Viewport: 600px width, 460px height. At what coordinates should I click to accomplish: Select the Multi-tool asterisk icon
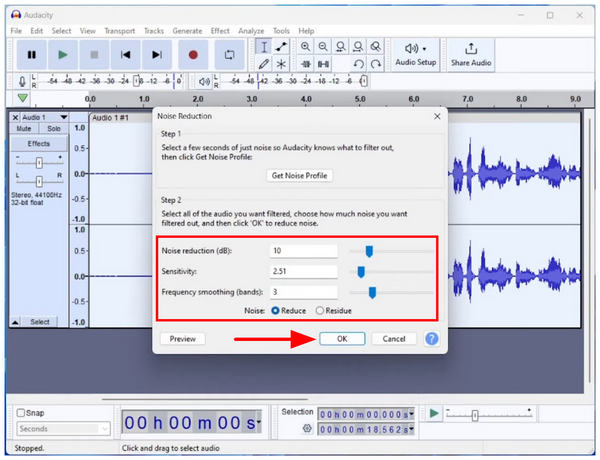281,64
